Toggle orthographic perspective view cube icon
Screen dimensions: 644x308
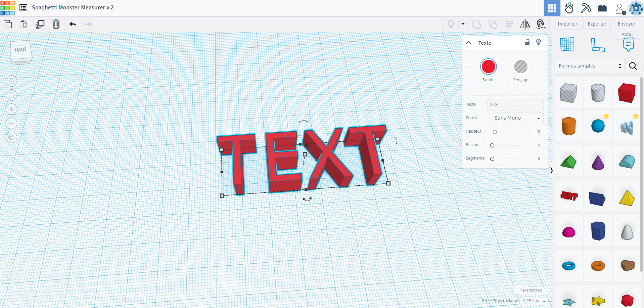click(11, 137)
